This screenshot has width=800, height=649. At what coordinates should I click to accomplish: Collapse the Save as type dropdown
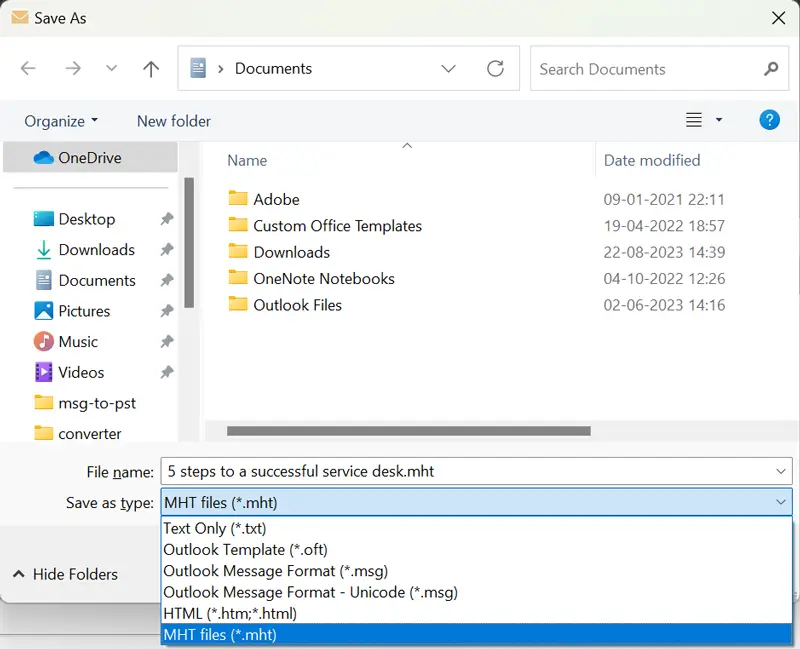pyautogui.click(x=781, y=502)
